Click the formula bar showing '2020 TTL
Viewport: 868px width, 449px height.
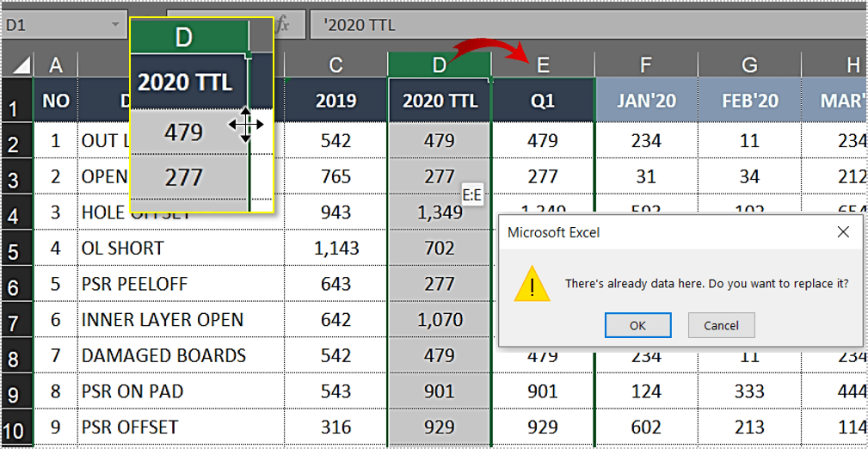[x=585, y=25]
